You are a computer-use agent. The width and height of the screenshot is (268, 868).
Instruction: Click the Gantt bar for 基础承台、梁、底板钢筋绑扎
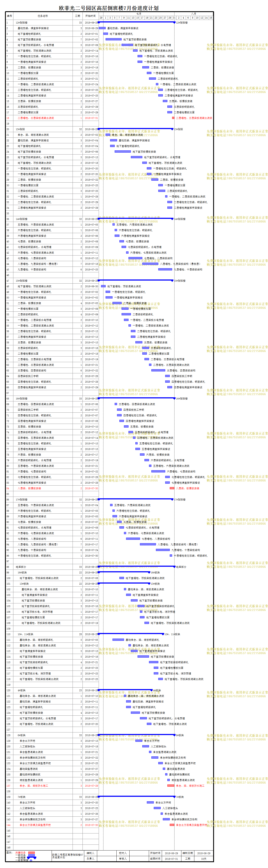tap(118, 639)
